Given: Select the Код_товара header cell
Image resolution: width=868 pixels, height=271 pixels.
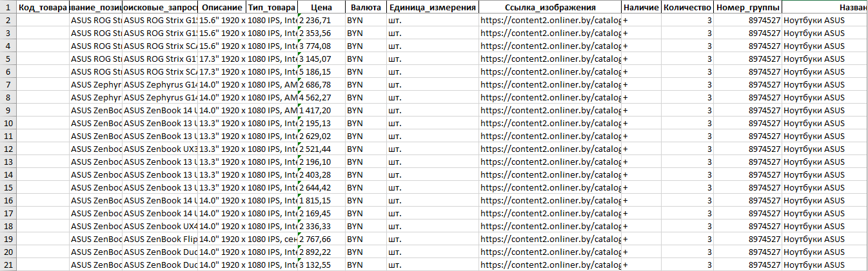Looking at the screenshot, I should click(42, 8).
